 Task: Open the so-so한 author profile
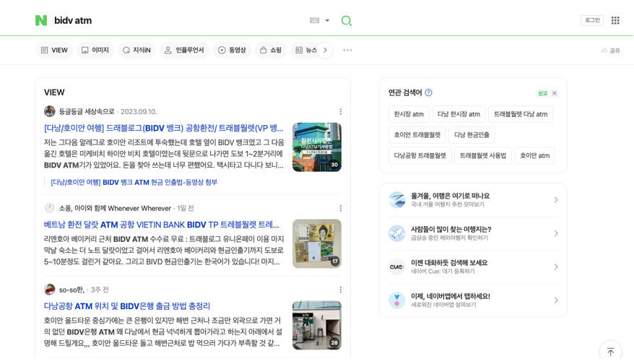(x=71, y=290)
